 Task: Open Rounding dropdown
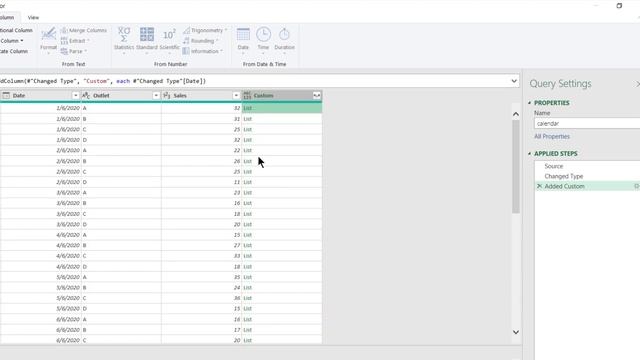pyautogui.click(x=200, y=41)
